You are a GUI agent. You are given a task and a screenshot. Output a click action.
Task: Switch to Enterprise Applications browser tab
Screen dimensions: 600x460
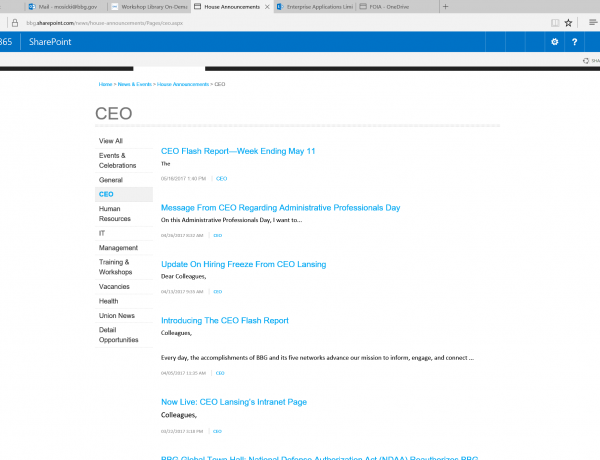coord(310,6)
